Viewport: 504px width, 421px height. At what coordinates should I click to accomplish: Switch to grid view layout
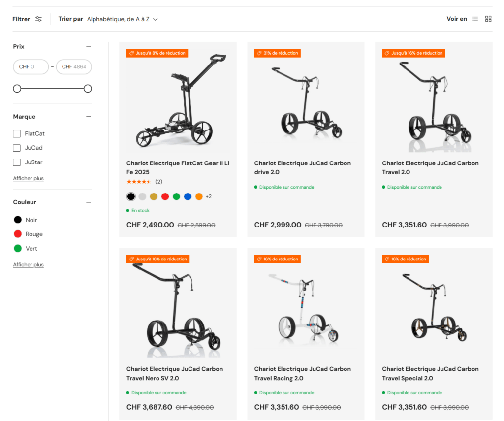point(488,19)
